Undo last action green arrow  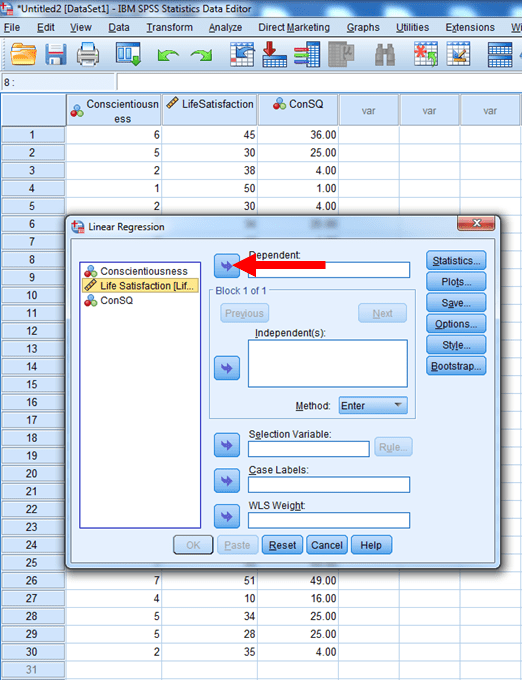click(x=168, y=56)
